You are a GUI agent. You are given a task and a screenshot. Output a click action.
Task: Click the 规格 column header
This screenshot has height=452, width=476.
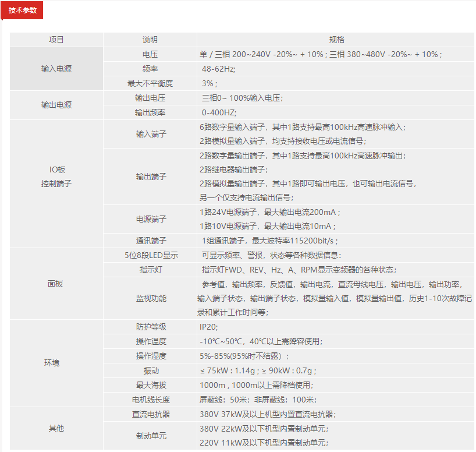click(x=336, y=40)
